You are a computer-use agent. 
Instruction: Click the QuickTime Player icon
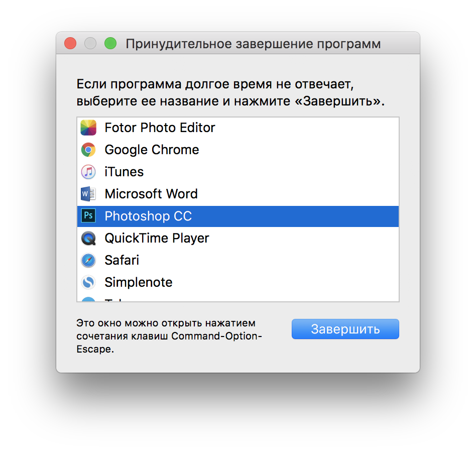pyautogui.click(x=88, y=239)
